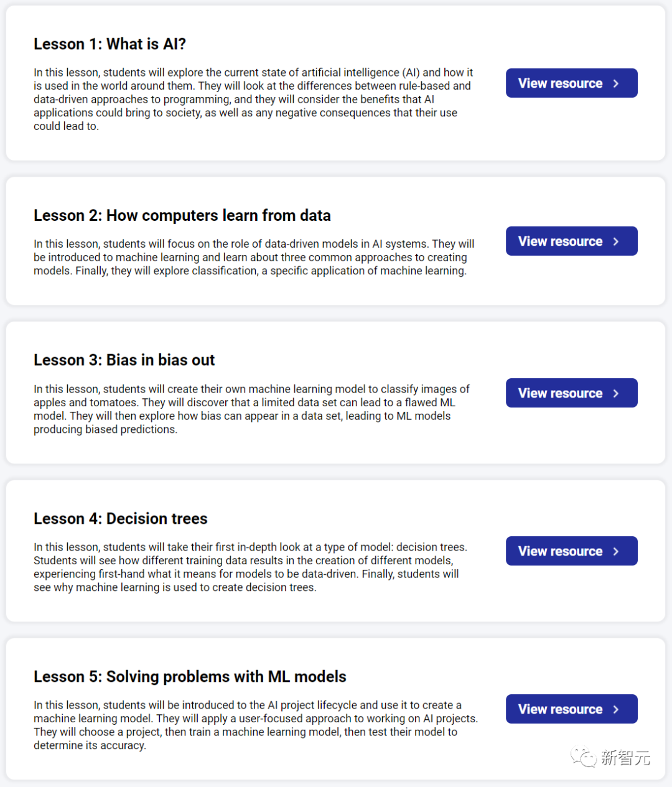Click the chevron arrow in Lesson 2's button
The width and height of the screenshot is (672, 787).
point(616,241)
